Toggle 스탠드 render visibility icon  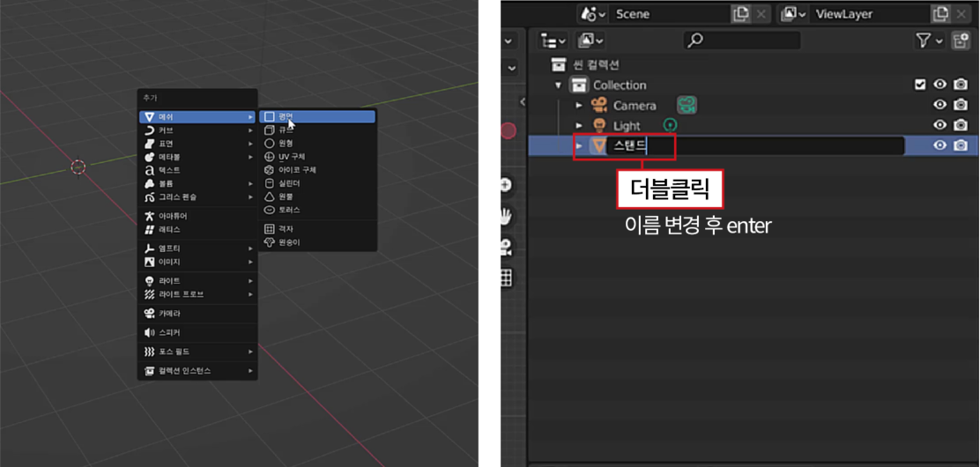[960, 145]
